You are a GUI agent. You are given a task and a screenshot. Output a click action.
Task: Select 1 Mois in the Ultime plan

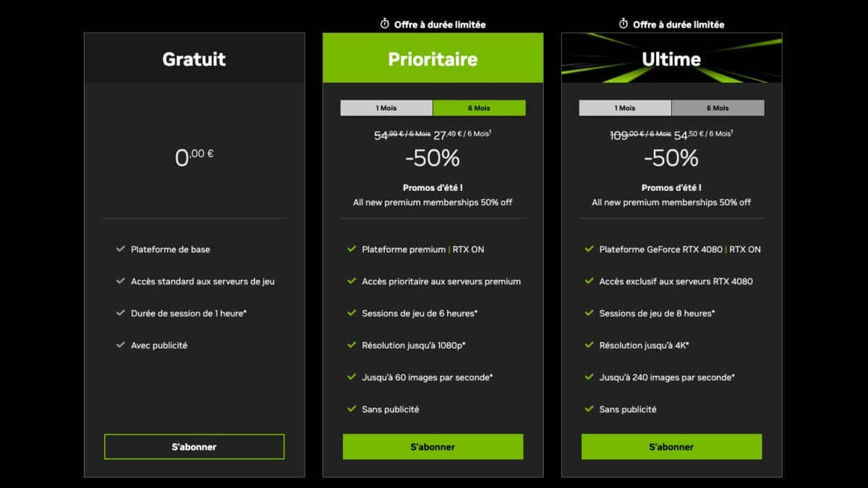(x=625, y=108)
